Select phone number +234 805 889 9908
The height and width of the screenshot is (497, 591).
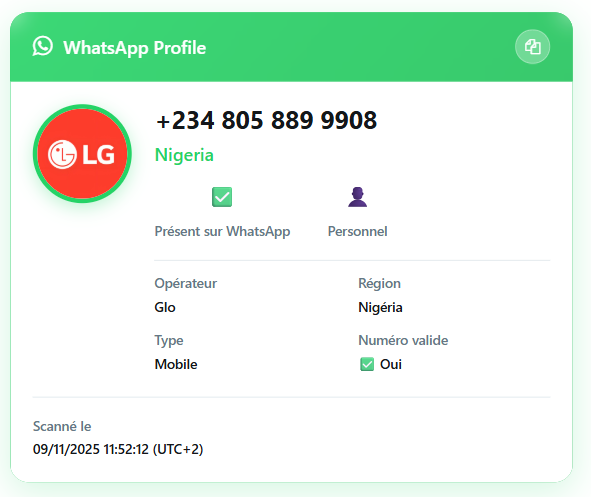(x=266, y=121)
